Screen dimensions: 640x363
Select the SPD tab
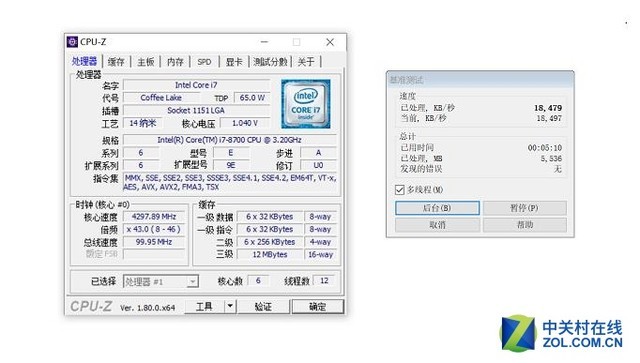pos(204,62)
